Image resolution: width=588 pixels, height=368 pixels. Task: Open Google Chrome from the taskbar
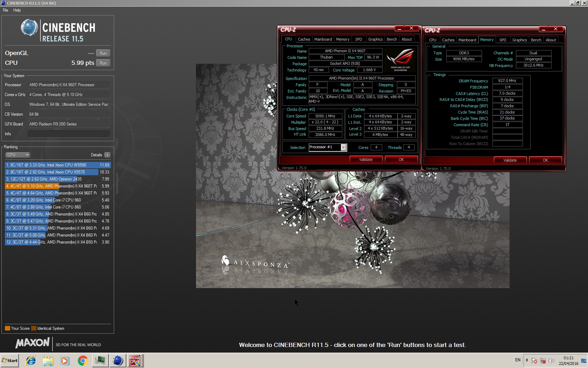pos(83,361)
